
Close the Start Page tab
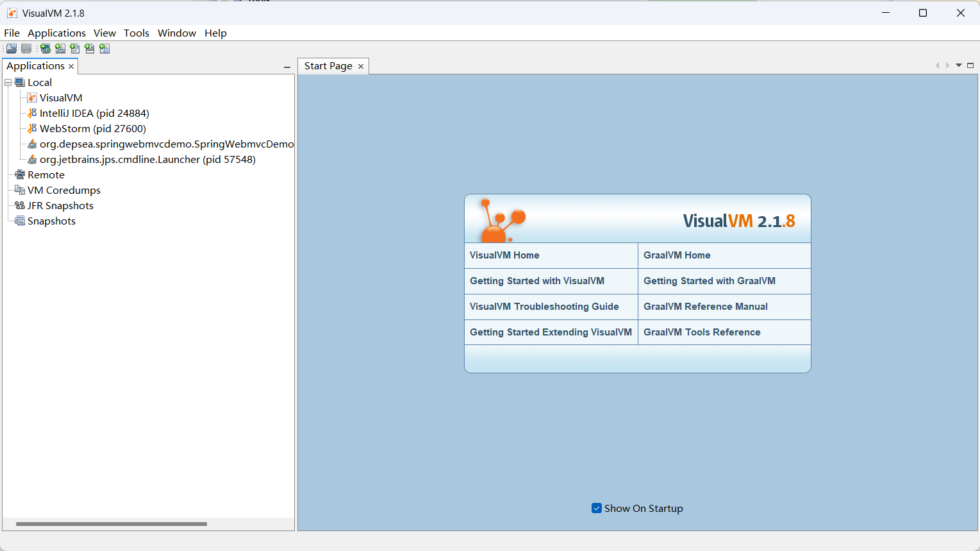[x=361, y=66]
